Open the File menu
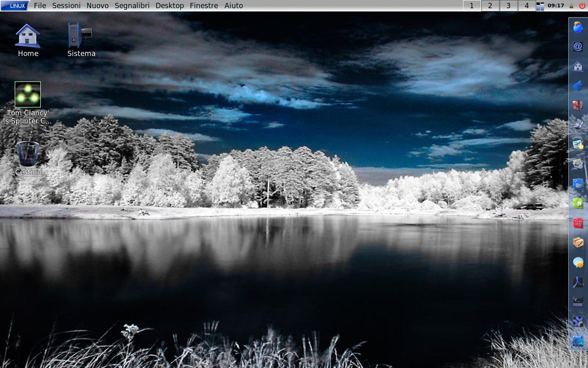 40,6
